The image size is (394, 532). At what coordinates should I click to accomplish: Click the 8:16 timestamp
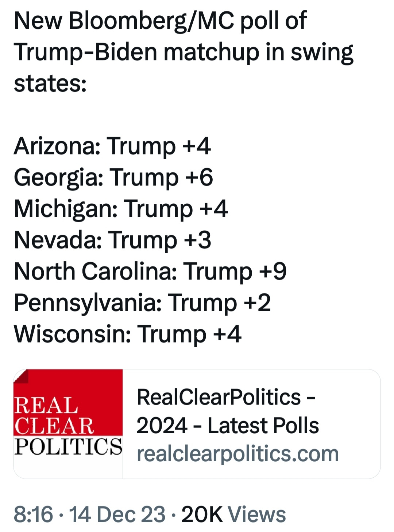[x=33, y=514]
